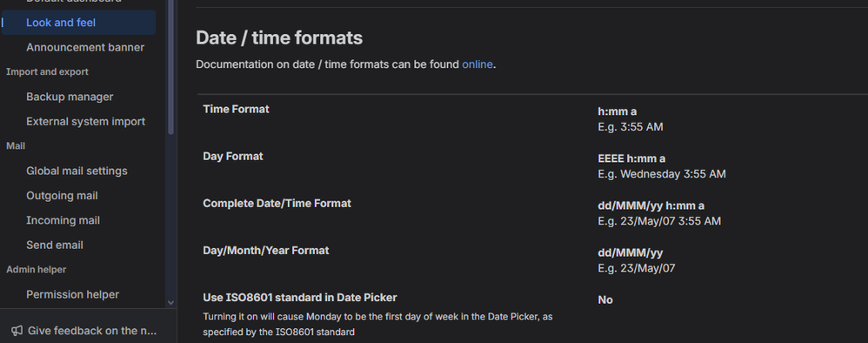
Task: Click the Import and export section header
Action: [x=47, y=72]
